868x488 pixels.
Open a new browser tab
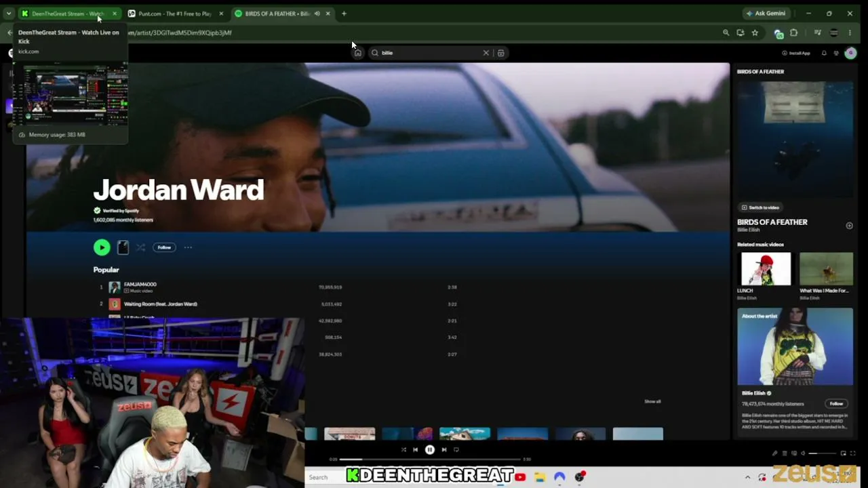pos(344,14)
